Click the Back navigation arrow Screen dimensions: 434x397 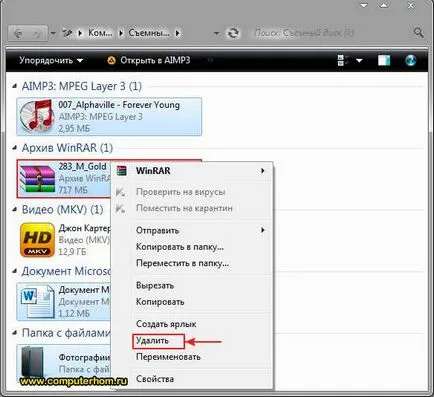(19, 33)
